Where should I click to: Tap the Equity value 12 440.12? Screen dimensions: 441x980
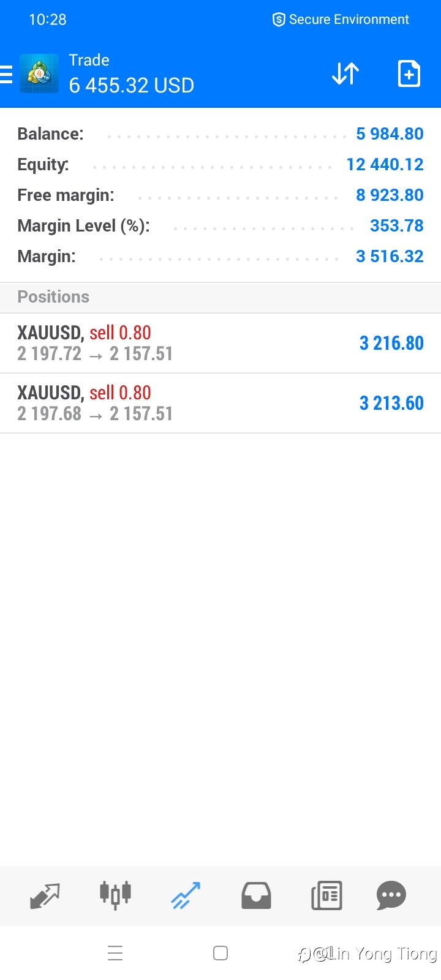point(385,164)
